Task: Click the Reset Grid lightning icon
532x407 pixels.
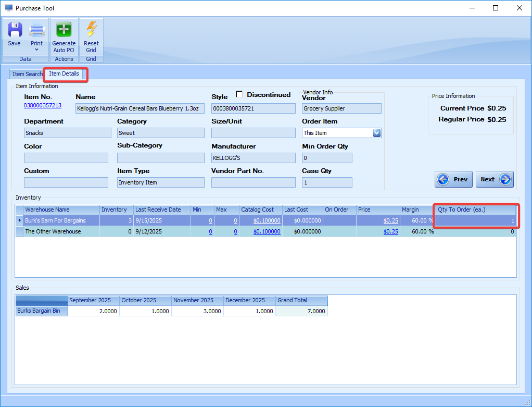Action: tap(91, 29)
